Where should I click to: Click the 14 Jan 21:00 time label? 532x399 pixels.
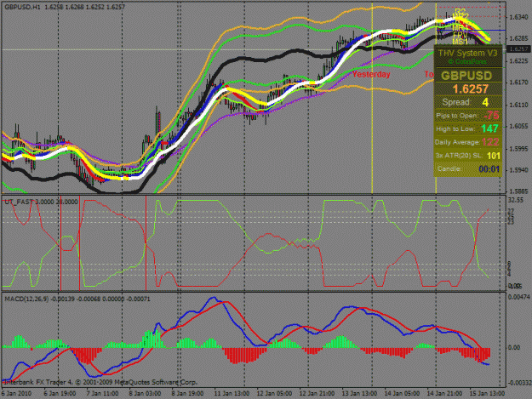(444, 394)
